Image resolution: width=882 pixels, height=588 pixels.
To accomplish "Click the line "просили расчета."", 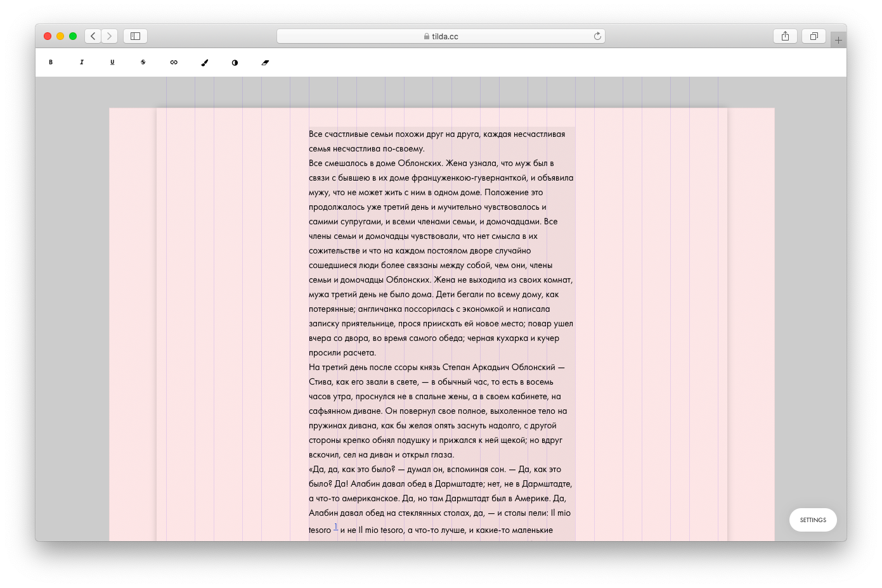I will [342, 353].
